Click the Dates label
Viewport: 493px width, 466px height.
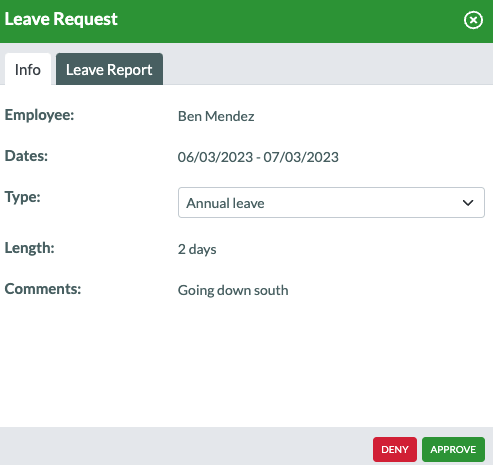pyautogui.click(x=26, y=156)
